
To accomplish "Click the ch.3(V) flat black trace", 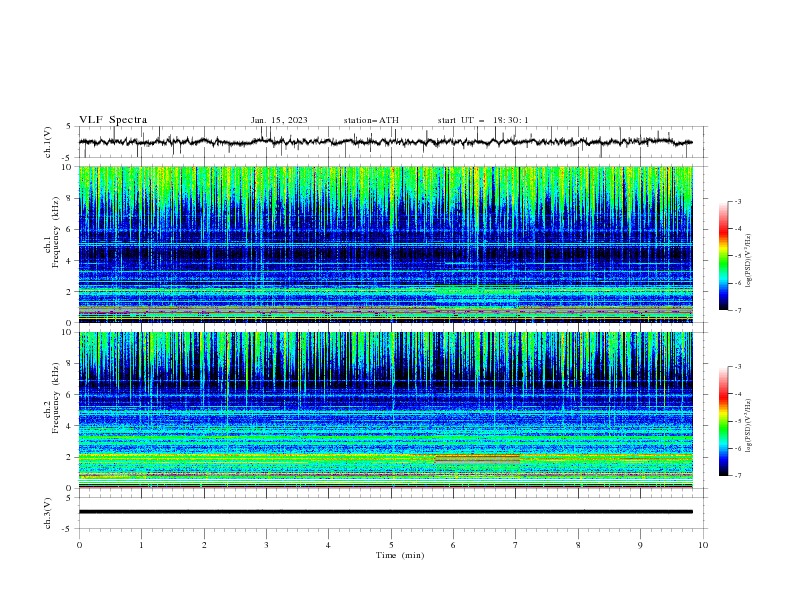I will point(385,512).
